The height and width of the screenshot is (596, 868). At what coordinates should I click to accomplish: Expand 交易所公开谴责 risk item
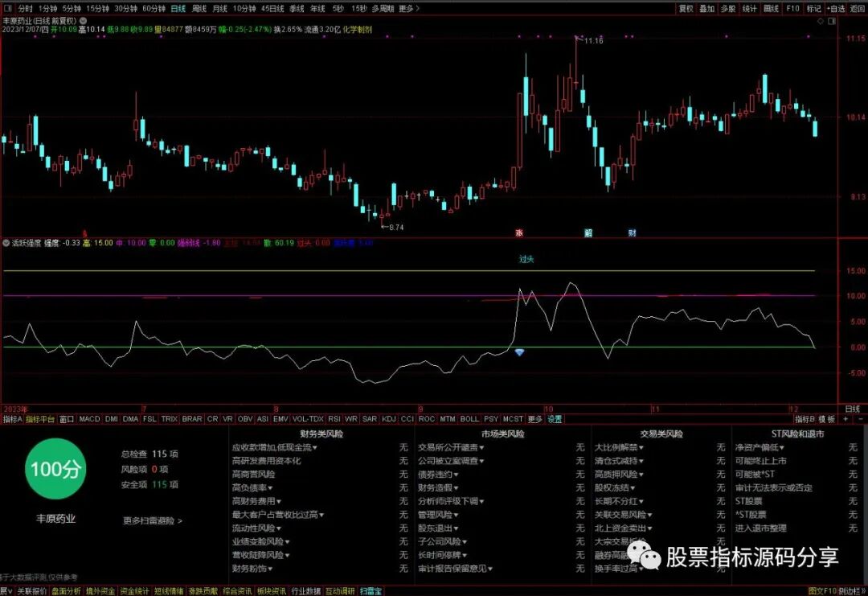[x=451, y=447]
